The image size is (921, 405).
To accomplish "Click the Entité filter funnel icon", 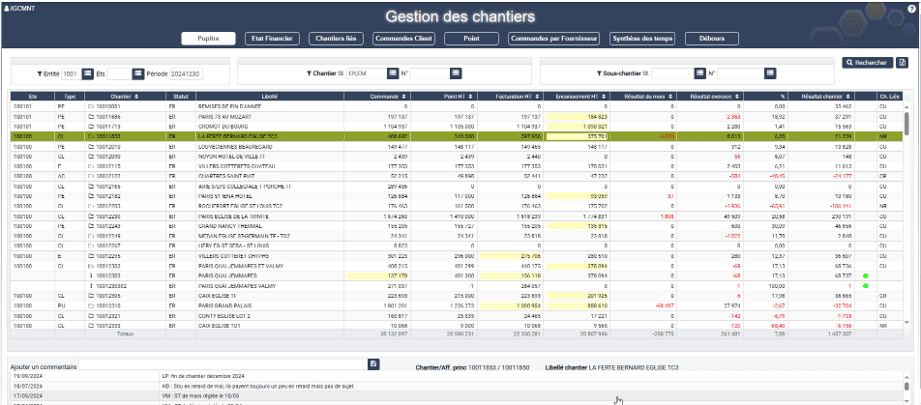I will [40, 74].
